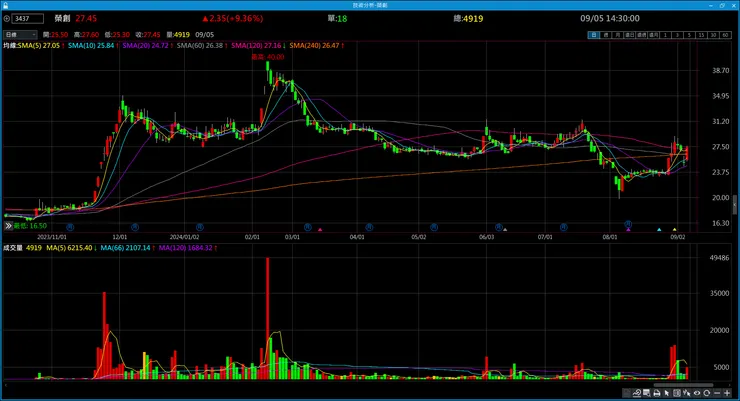740x401 pixels.
Task: Click the stock code field showing 3437
Action: (x=27, y=19)
